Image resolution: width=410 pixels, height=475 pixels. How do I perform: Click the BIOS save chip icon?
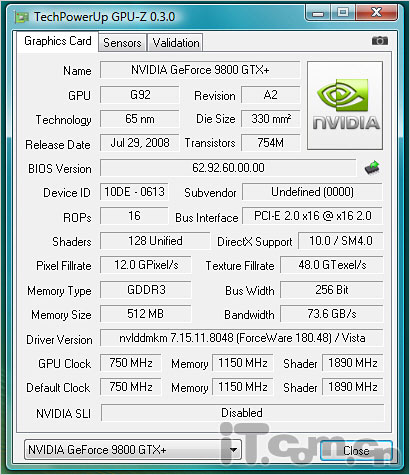pyautogui.click(x=372, y=167)
